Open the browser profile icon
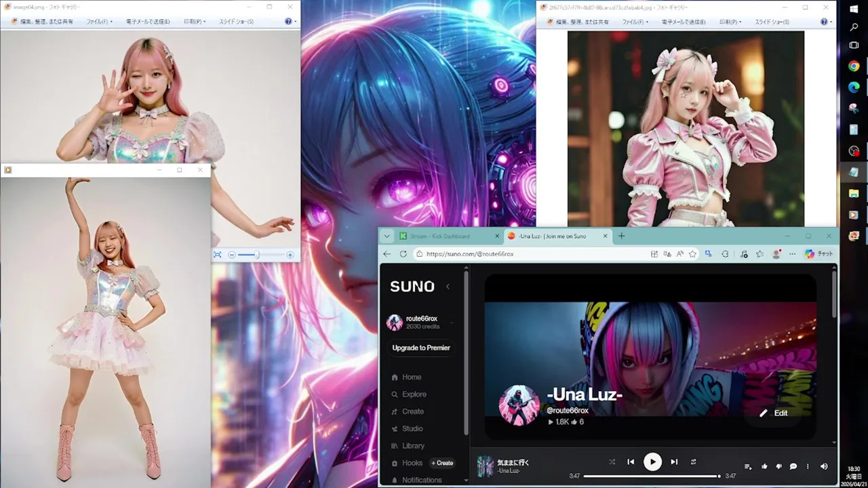868x488 pixels. tap(776, 253)
